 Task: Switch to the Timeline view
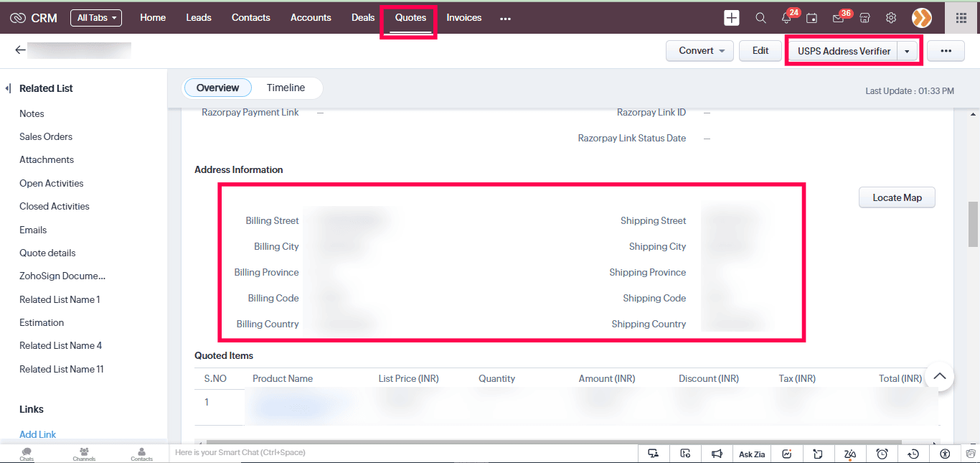tap(286, 88)
